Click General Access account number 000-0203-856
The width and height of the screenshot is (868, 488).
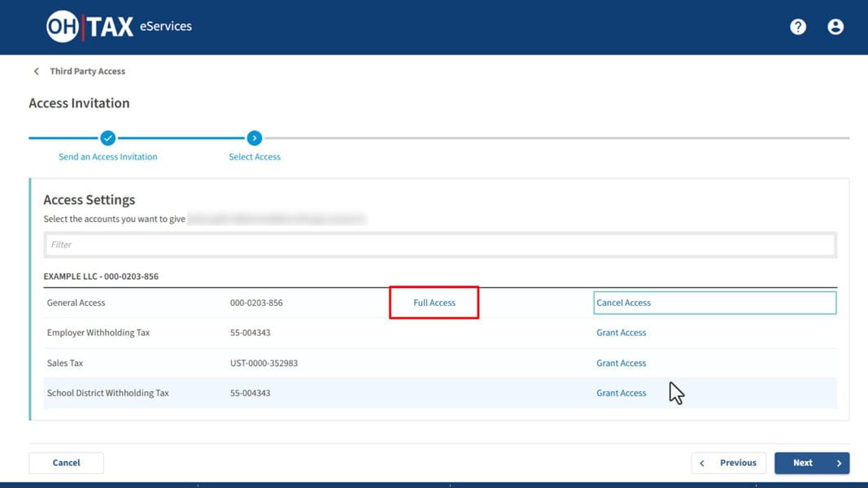[x=256, y=303]
